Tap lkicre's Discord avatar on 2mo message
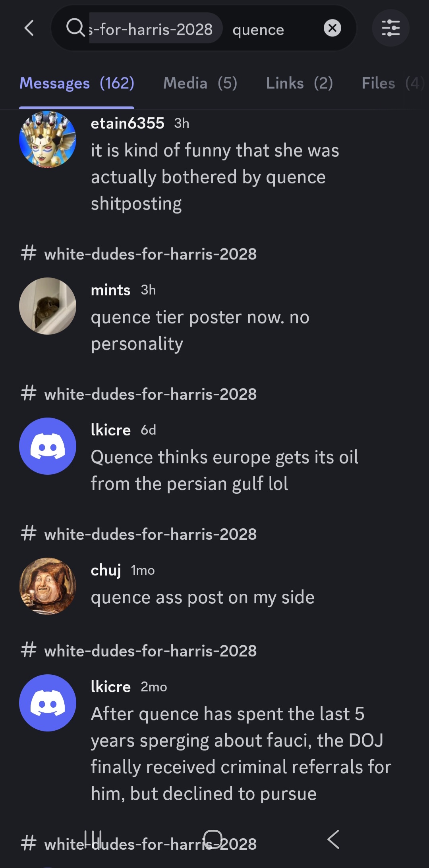The width and height of the screenshot is (429, 868). click(48, 703)
